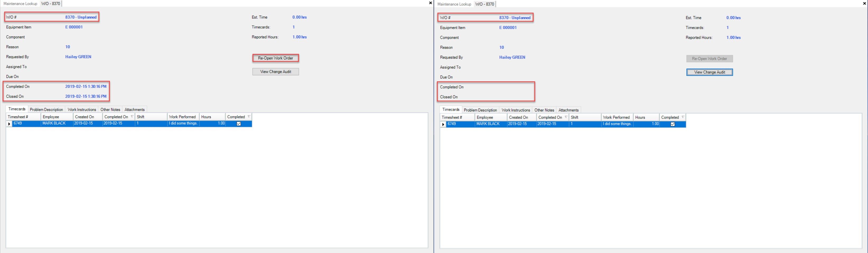Open Other Notes tab in left window

coord(110,110)
